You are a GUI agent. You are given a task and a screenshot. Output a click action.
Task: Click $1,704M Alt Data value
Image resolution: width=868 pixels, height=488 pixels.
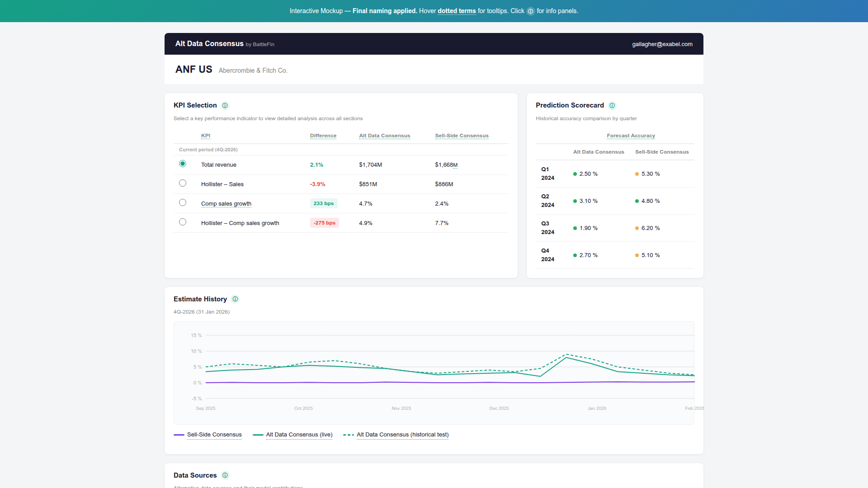[370, 165]
